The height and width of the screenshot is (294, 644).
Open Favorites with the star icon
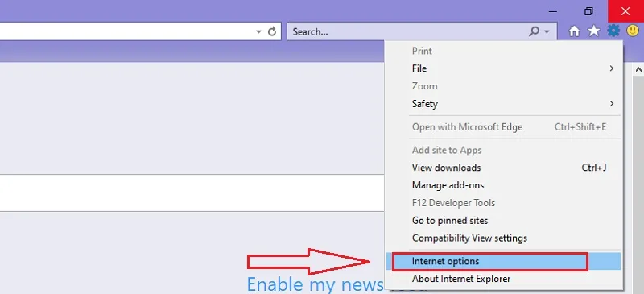click(594, 31)
